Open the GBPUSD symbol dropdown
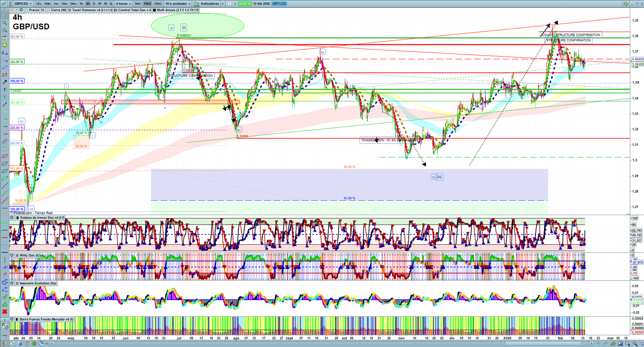Screen dimensions: 644x347 pyautogui.click(x=23, y=4)
